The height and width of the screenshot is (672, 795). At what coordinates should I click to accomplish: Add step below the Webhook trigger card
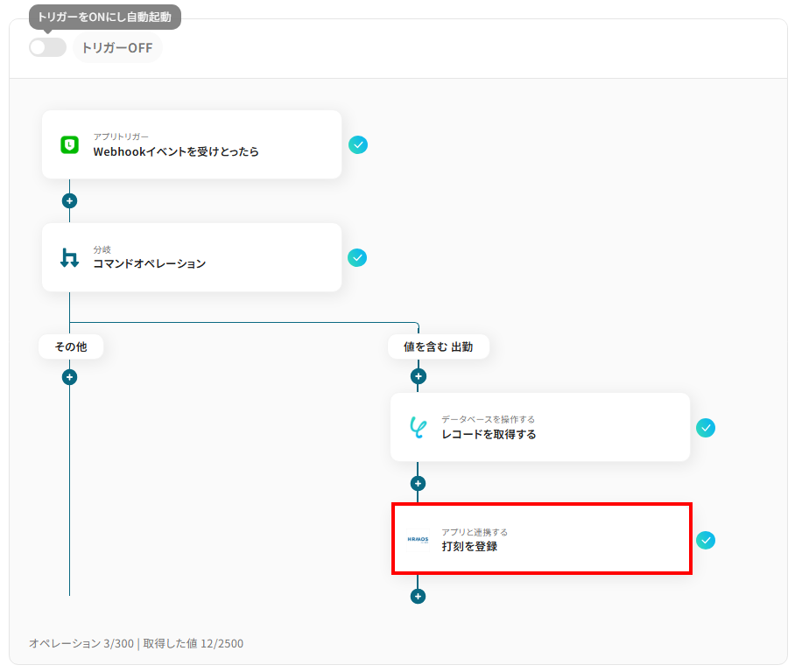[69, 201]
